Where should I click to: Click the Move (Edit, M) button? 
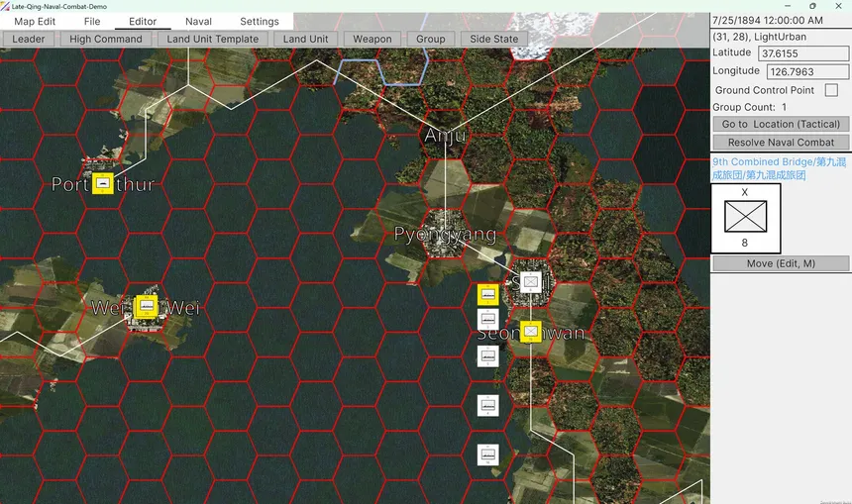(x=781, y=263)
